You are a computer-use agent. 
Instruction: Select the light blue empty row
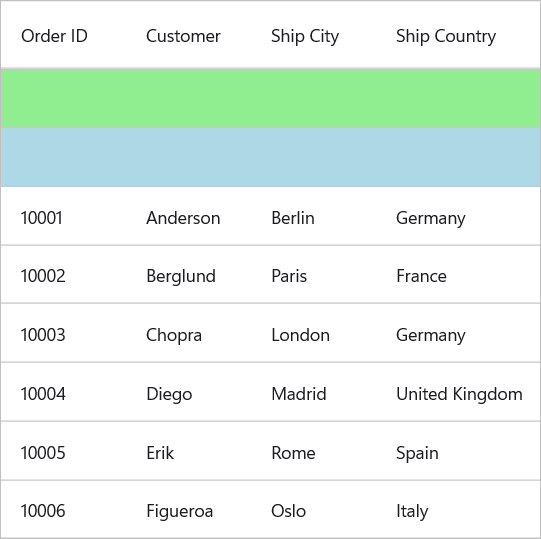point(270,157)
